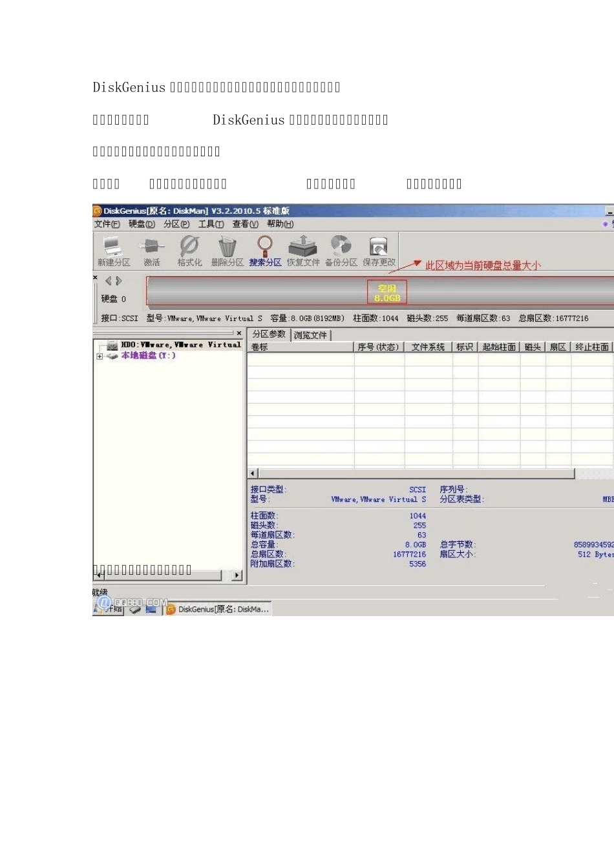
Task: Open the 查看(V) menu
Action: [x=245, y=224]
